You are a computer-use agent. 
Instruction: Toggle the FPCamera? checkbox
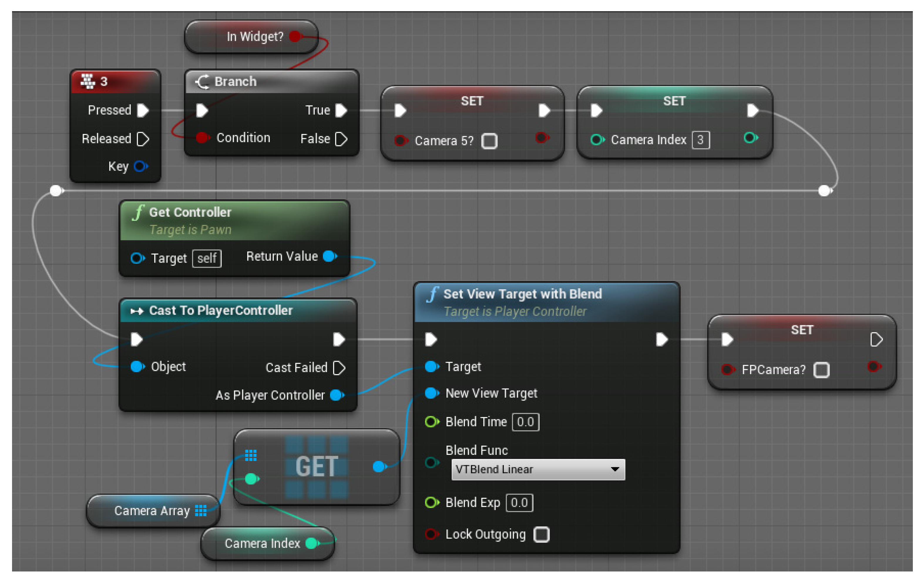tap(821, 370)
